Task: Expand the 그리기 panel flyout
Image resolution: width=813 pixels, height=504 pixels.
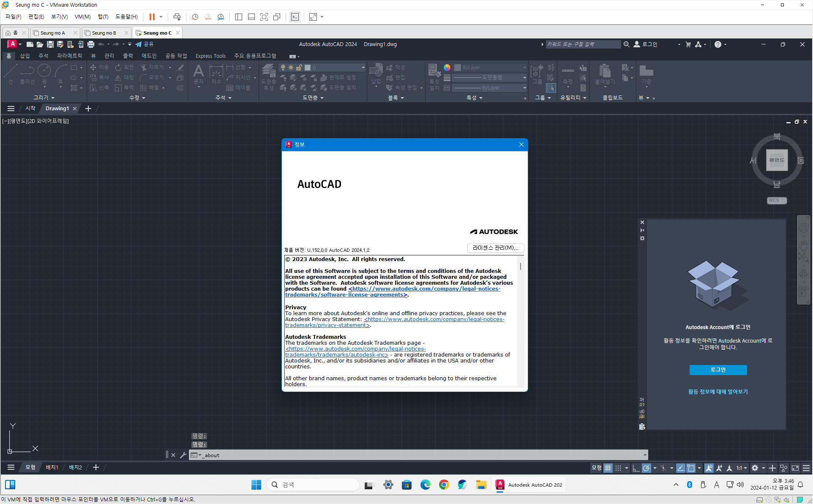Action: [x=44, y=98]
